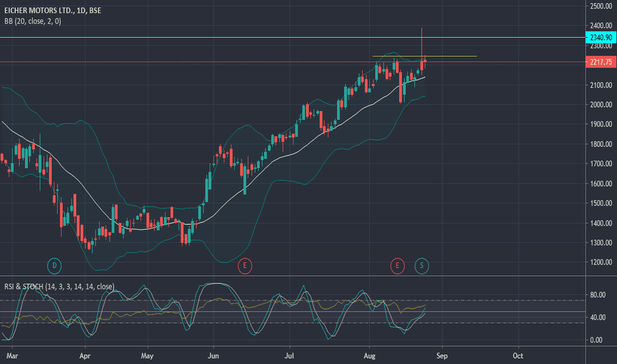Click the 2000.00 price axis label
Image resolution: width=617 pixels, height=364 pixels.
point(601,105)
